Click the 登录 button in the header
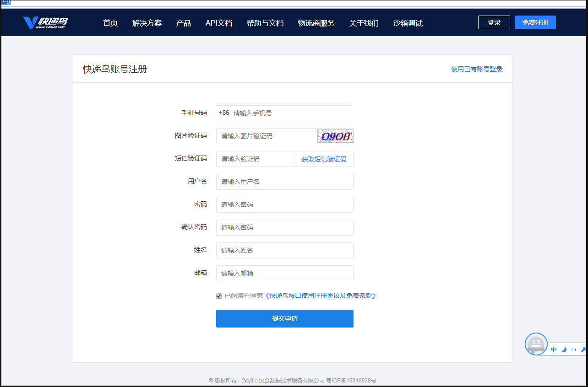This screenshot has height=387, width=588. [494, 22]
